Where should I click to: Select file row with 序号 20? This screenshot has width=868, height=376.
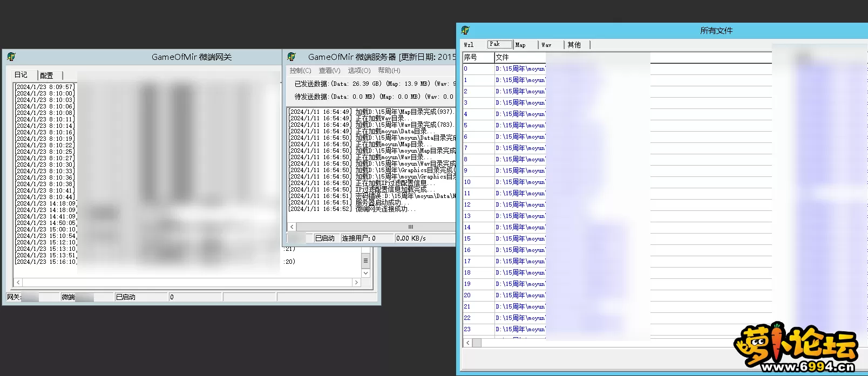(x=618, y=296)
